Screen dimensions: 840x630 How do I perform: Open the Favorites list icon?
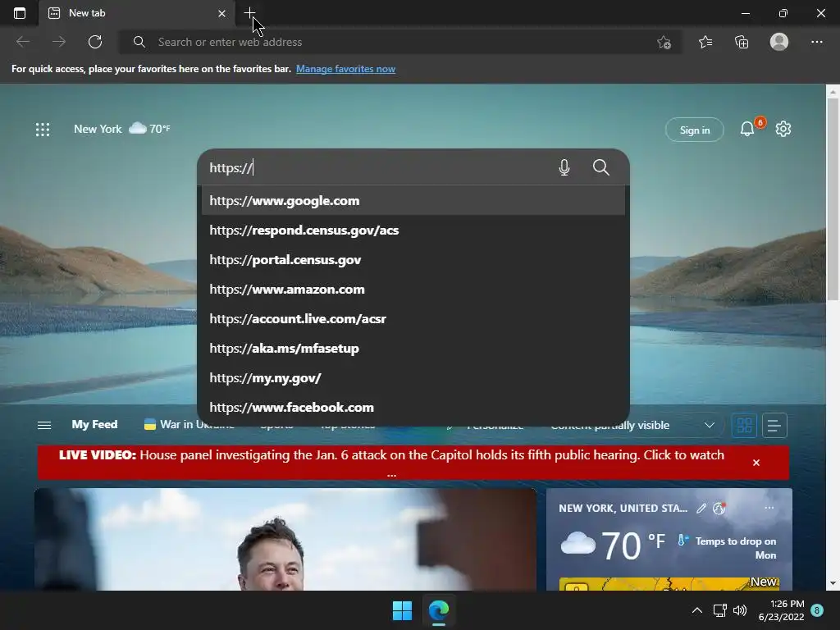coord(705,42)
